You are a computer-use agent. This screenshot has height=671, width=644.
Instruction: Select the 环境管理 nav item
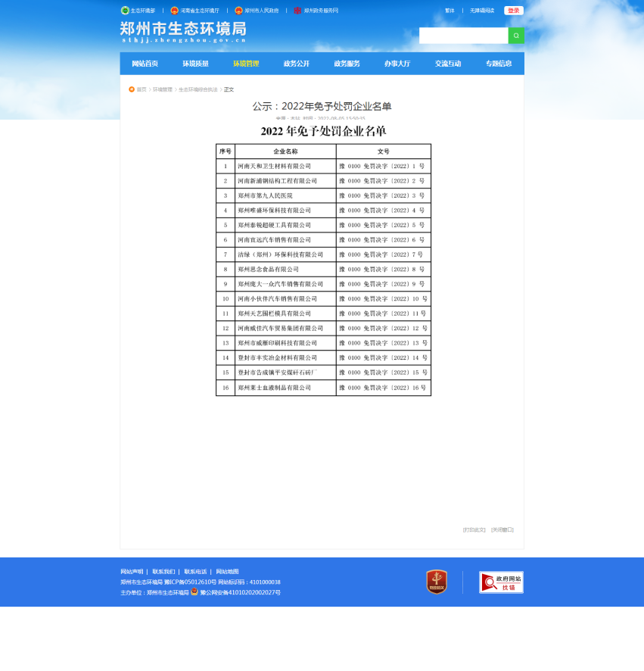pos(246,64)
